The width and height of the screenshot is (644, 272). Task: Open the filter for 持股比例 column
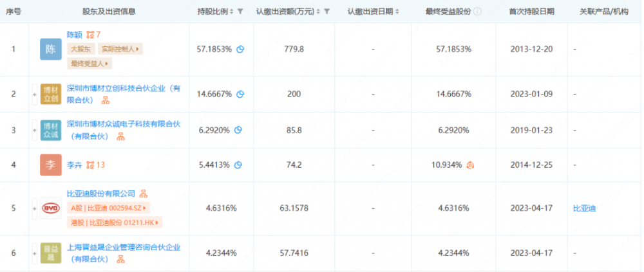pyautogui.click(x=240, y=12)
